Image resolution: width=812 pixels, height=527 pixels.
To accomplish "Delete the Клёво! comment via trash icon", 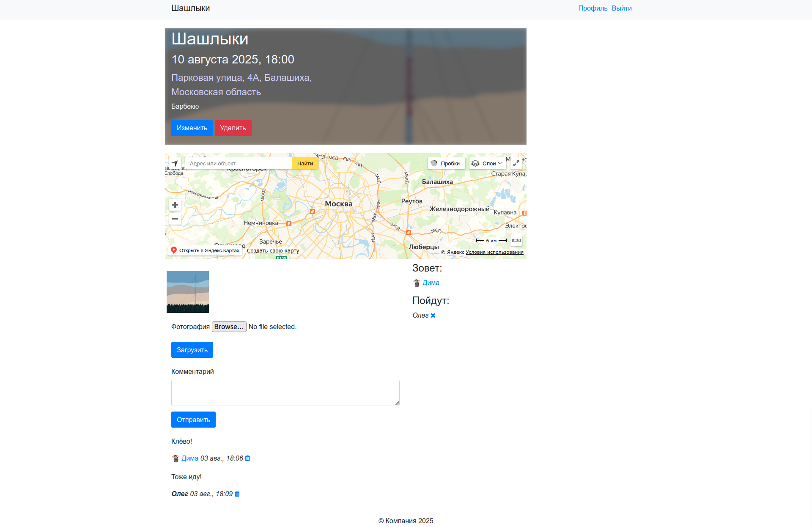I will 247,458.
